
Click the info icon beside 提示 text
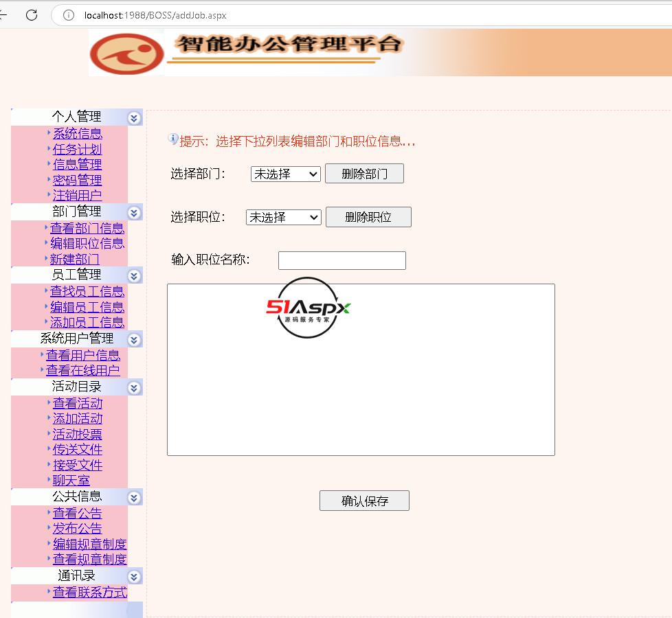pyautogui.click(x=172, y=139)
